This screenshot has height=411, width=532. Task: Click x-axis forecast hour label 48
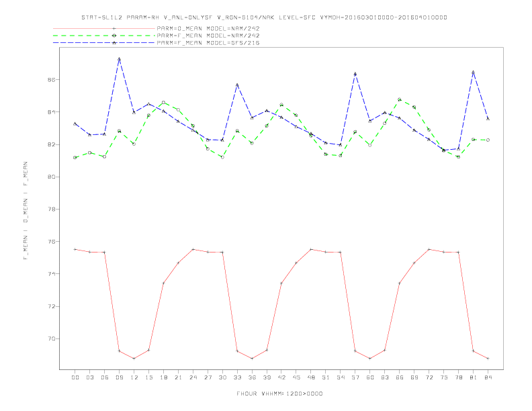point(311,377)
